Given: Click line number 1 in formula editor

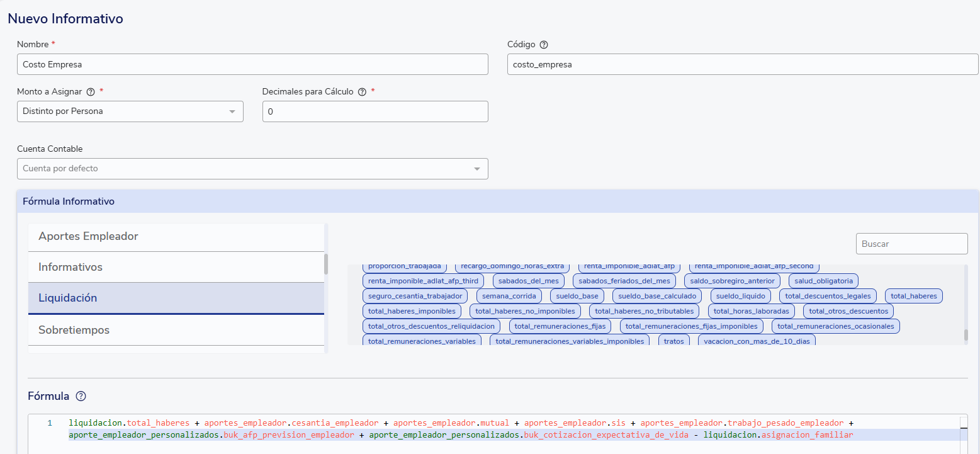Looking at the screenshot, I should tap(50, 423).
